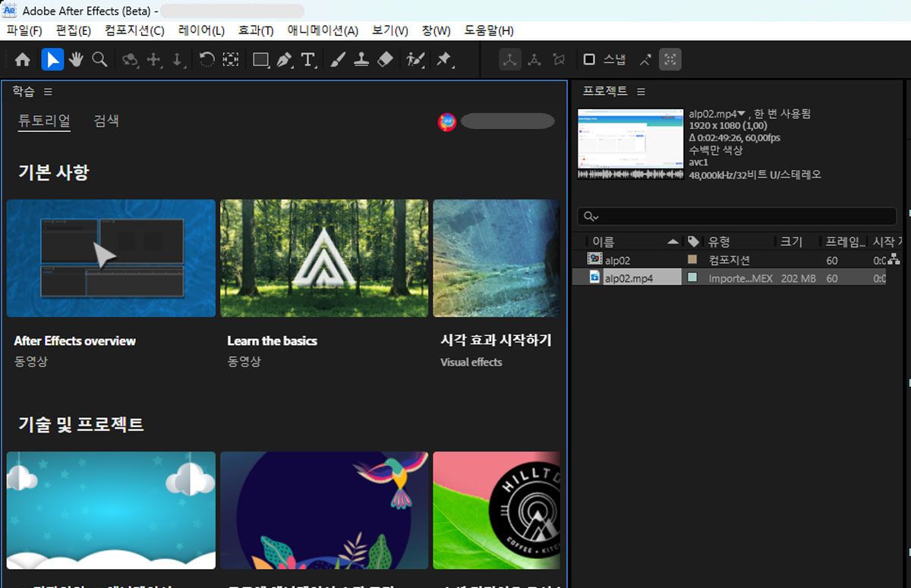Viewport: 911px width, 588px height.
Task: Open the Learn the basics title link
Action: 272,341
